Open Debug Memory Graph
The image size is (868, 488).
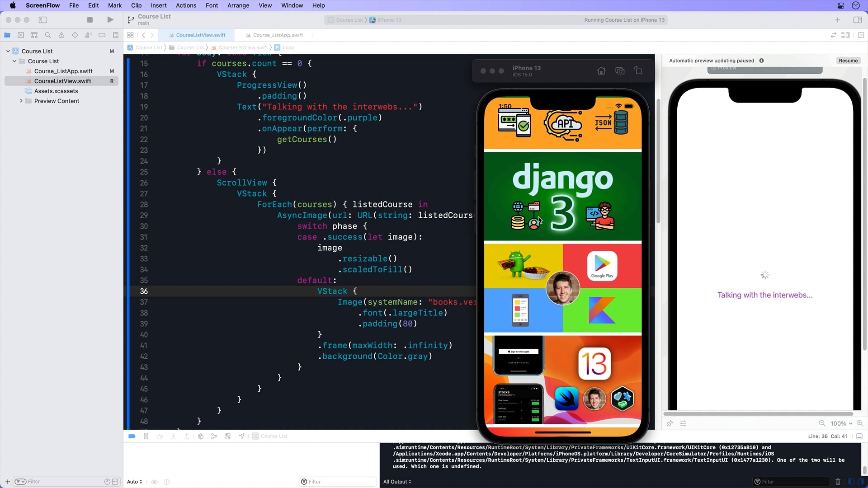click(214, 436)
